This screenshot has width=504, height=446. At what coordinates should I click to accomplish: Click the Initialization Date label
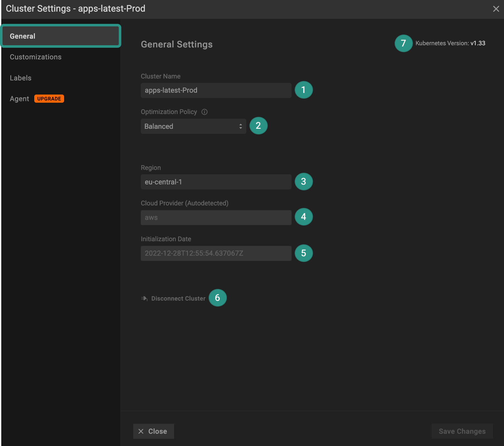point(166,239)
